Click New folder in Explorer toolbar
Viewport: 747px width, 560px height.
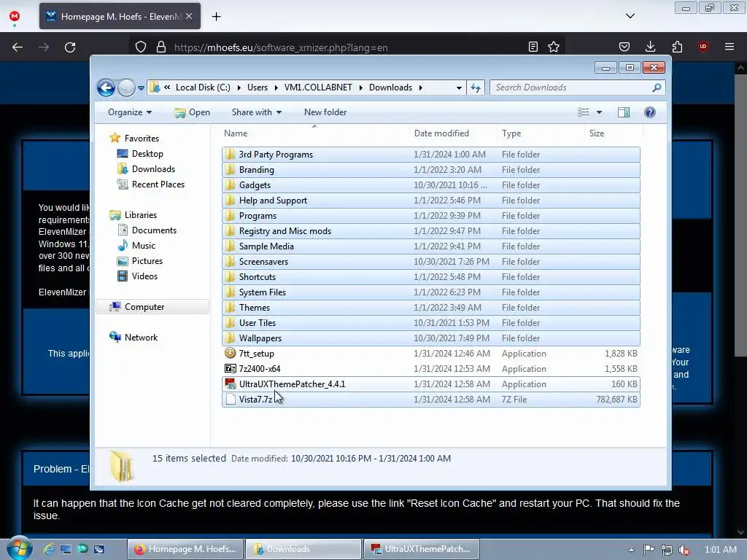(325, 112)
